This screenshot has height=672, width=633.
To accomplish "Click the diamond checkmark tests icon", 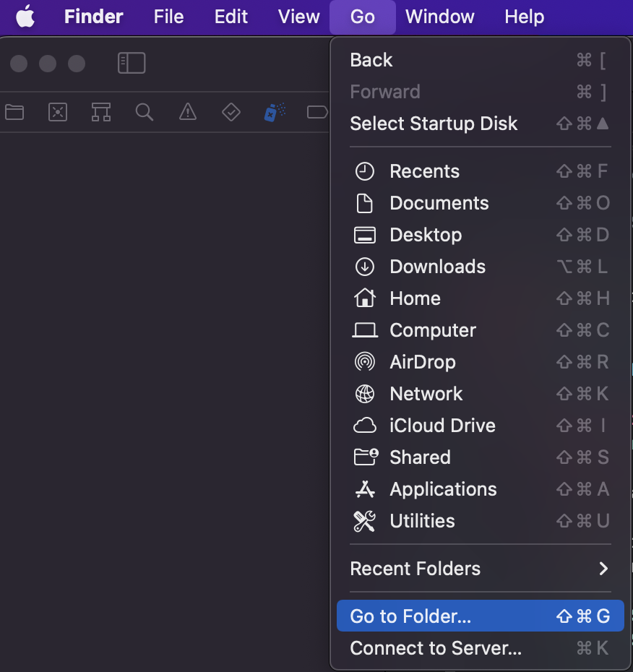I will pos(231,112).
